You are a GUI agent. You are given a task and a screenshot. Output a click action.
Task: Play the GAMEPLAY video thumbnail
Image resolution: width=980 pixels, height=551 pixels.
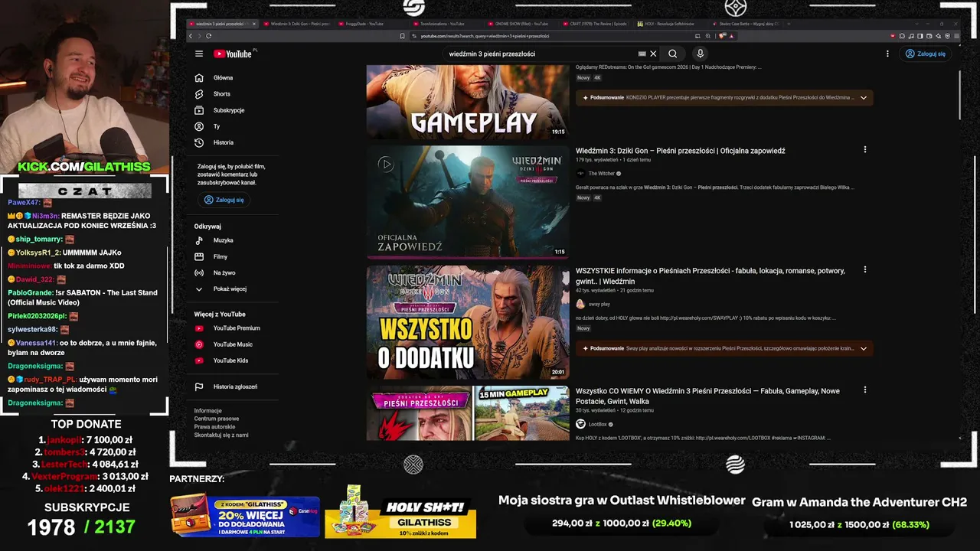click(x=468, y=102)
